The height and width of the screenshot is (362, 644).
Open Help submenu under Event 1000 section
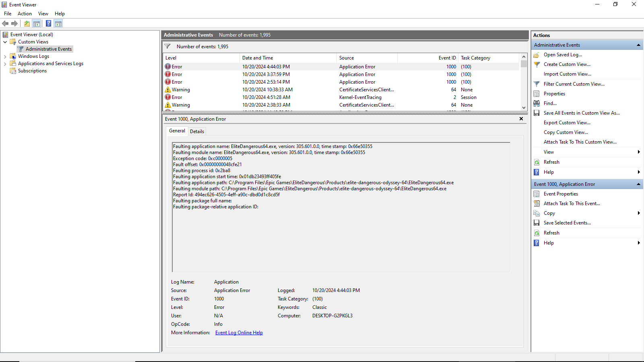point(639,243)
